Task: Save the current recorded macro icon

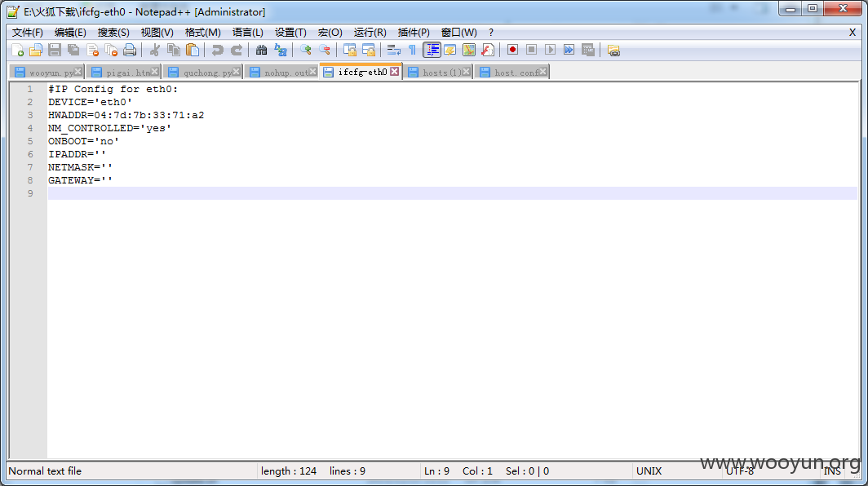Action: [588, 50]
